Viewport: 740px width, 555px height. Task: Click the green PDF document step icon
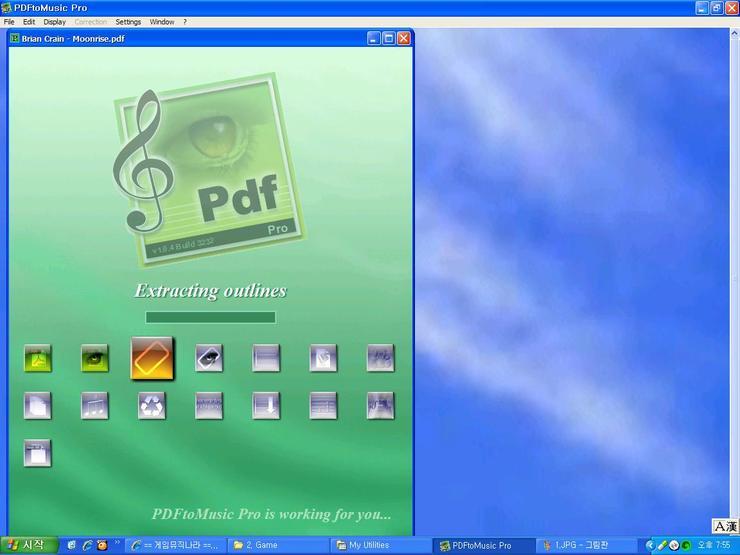tap(37, 358)
